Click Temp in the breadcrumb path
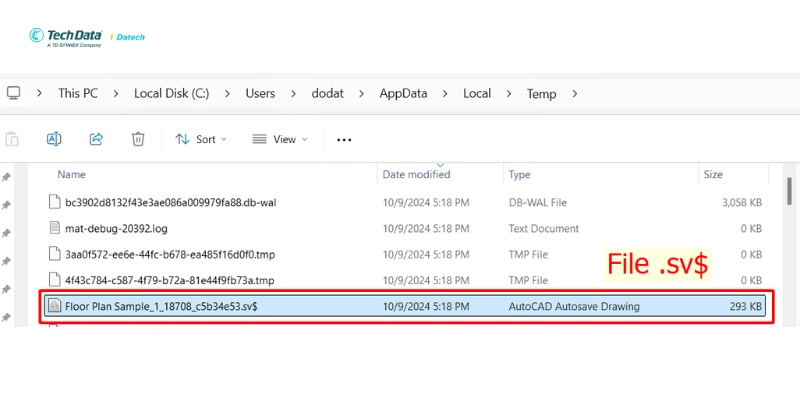Image resolution: width=800 pixels, height=400 pixels. (541, 94)
